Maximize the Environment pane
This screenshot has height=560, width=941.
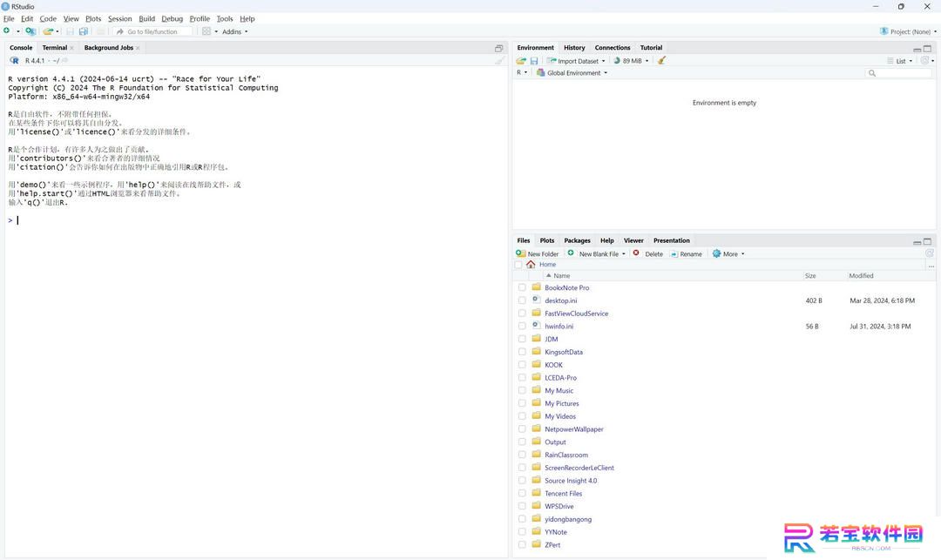927,49
